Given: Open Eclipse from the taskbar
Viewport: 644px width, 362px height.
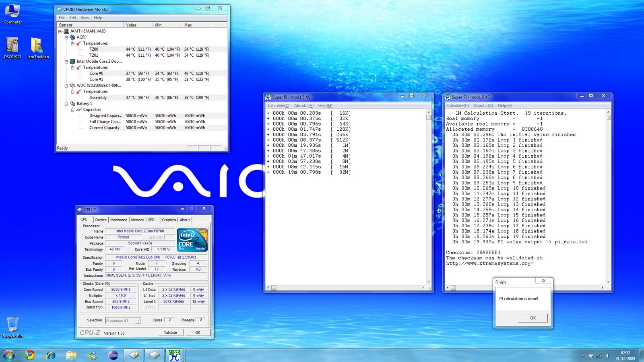Looking at the screenshot, I should [113, 355].
